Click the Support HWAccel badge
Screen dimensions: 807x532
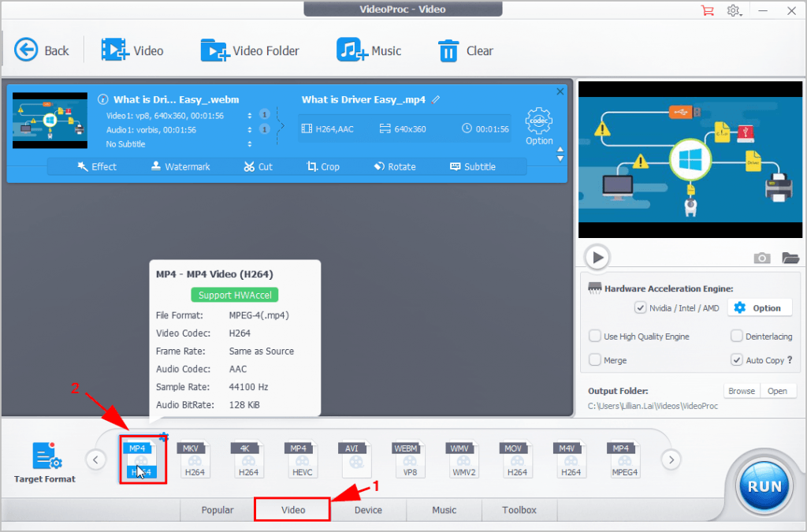pos(235,295)
